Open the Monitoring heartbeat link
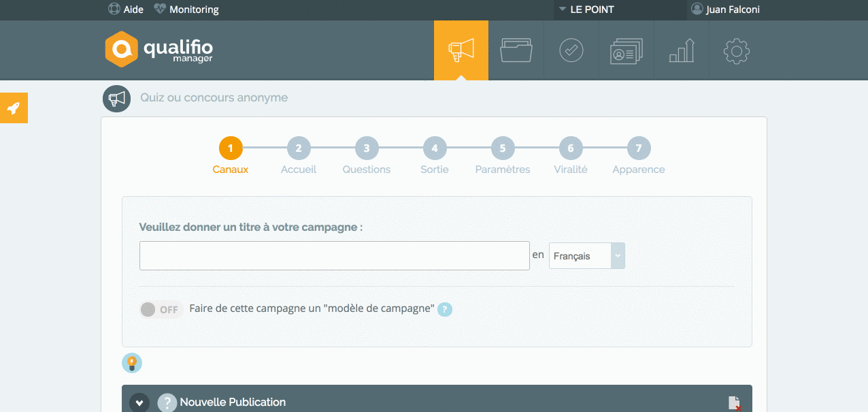The width and height of the screenshot is (868, 412). 186,10
